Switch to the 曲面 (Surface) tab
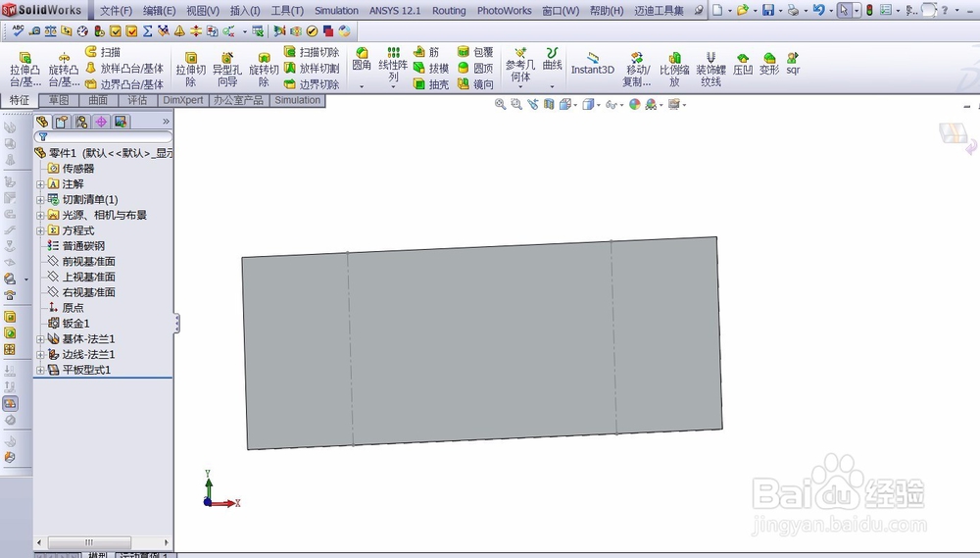The height and width of the screenshot is (558, 980). point(98,100)
